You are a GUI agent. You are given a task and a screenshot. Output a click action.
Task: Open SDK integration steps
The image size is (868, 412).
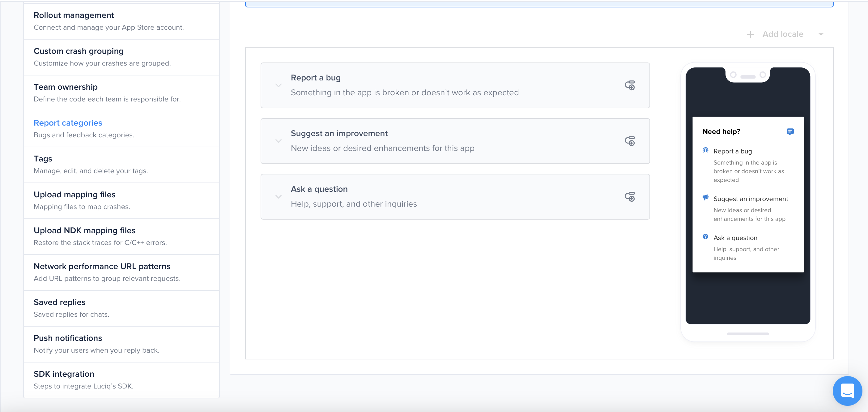click(64, 374)
